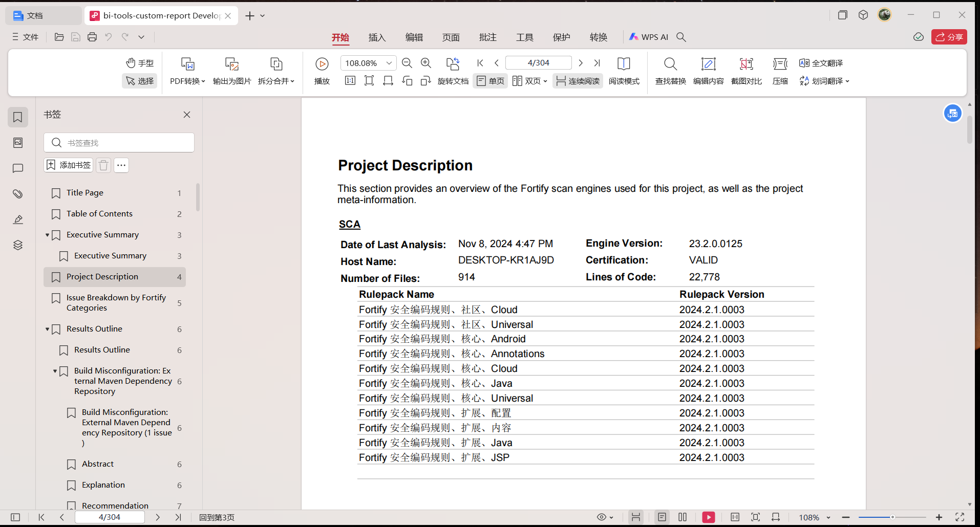
Task: Open zoom percentage dropdown 108.08%
Action: (389, 63)
